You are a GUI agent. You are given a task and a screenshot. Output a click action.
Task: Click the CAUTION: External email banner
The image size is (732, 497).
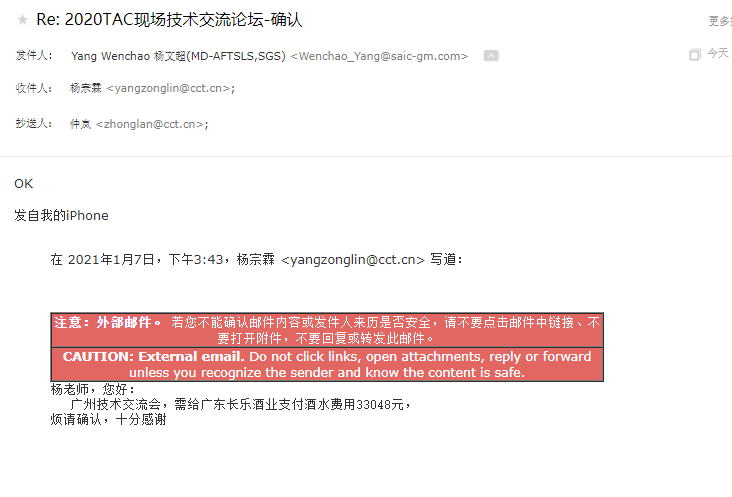coord(327,364)
